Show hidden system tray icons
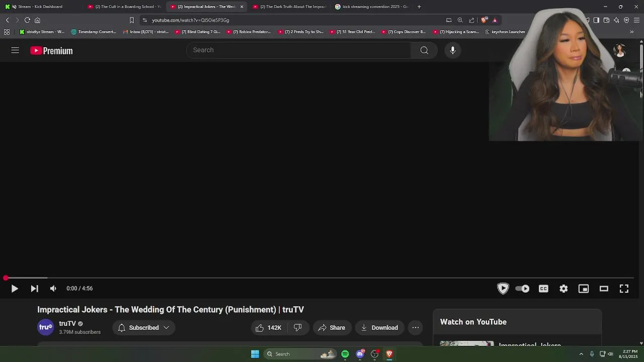 [x=581, y=354]
